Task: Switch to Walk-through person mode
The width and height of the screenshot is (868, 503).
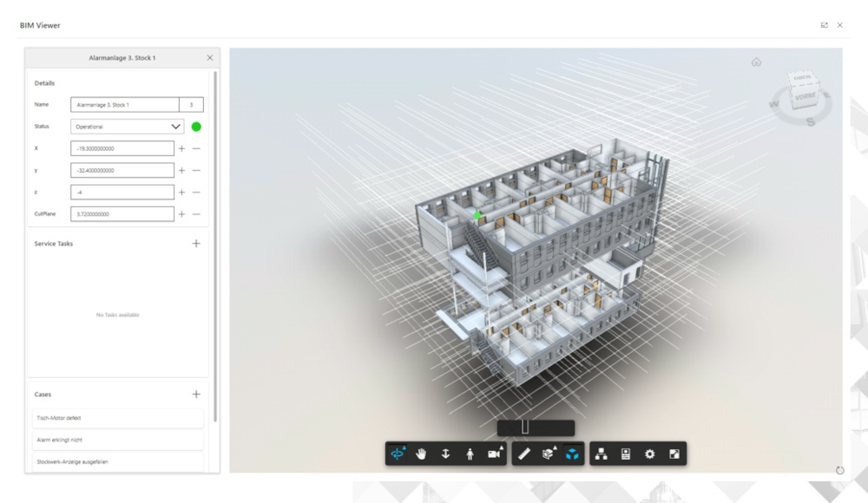Action: 470,453
